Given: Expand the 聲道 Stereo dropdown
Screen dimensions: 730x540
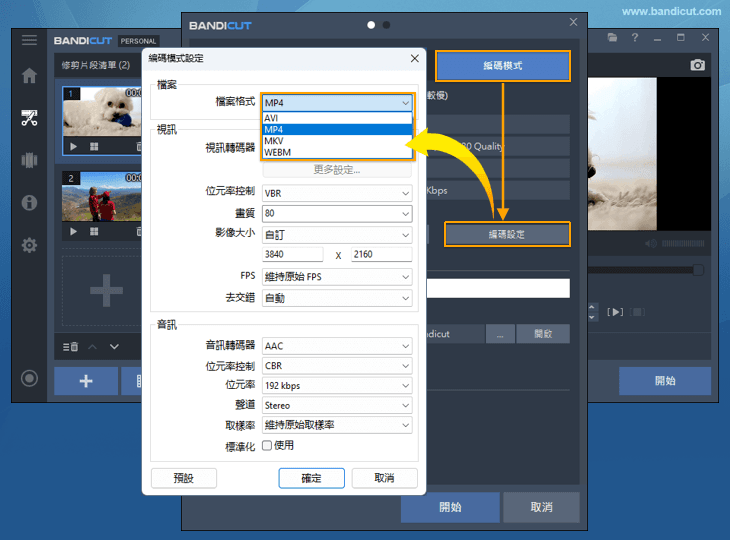Looking at the screenshot, I should coord(337,406).
